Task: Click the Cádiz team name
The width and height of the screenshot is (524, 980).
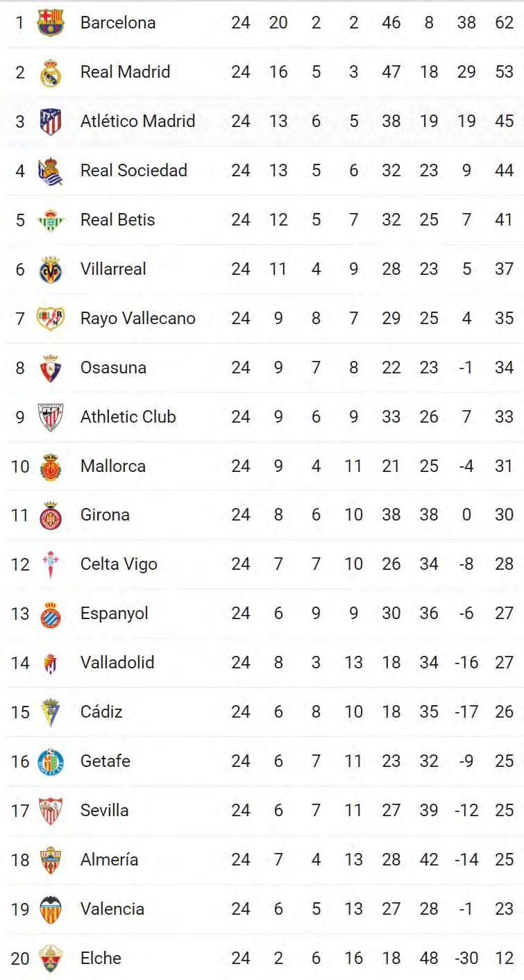Action: tap(101, 711)
